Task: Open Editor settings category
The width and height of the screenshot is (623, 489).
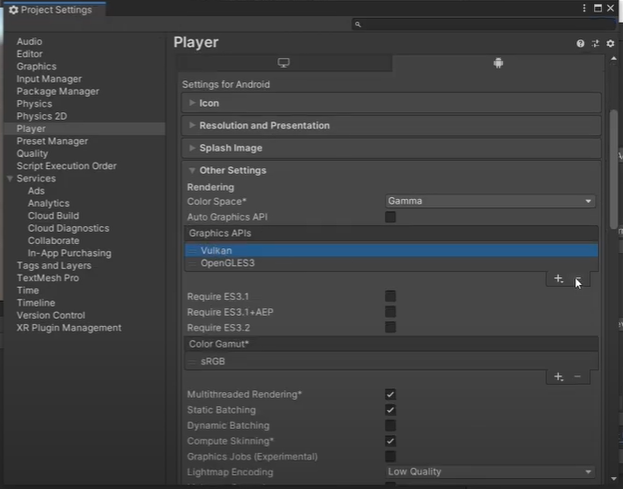Action: [x=29, y=54]
